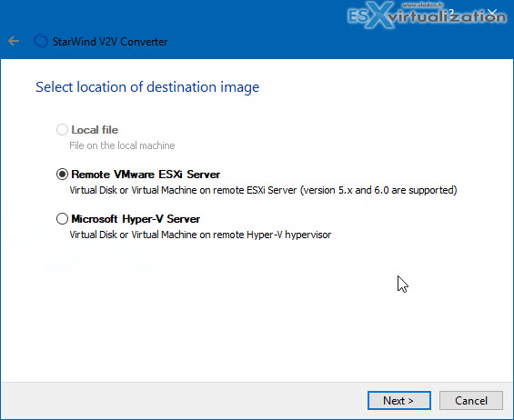Close the V2V Converter window
The image size is (514, 420).
point(492,13)
